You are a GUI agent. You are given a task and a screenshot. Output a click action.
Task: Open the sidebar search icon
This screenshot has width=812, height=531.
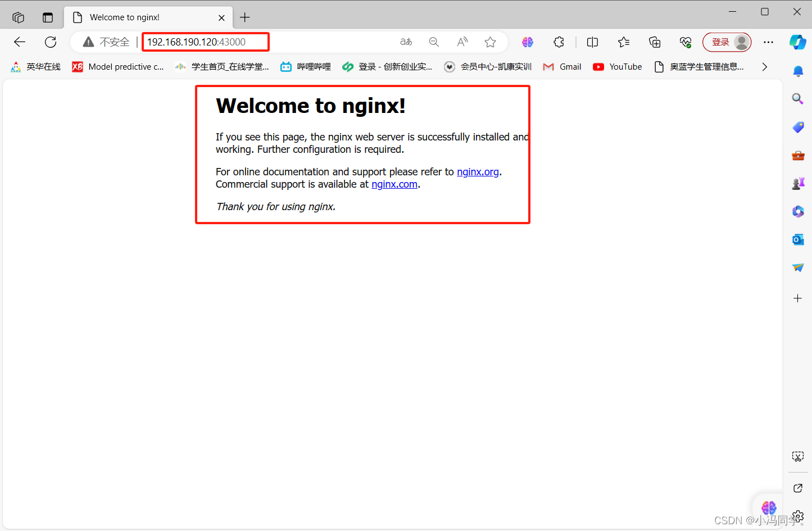click(798, 99)
